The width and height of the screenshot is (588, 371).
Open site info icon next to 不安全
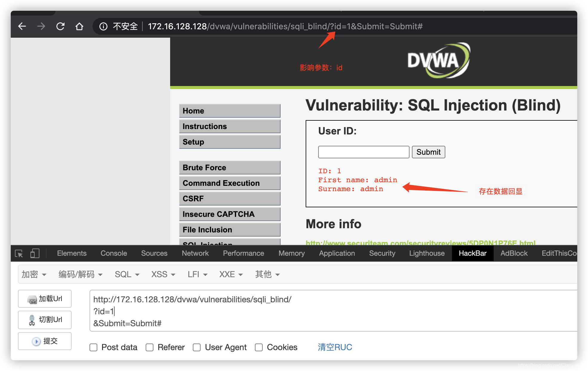point(103,27)
